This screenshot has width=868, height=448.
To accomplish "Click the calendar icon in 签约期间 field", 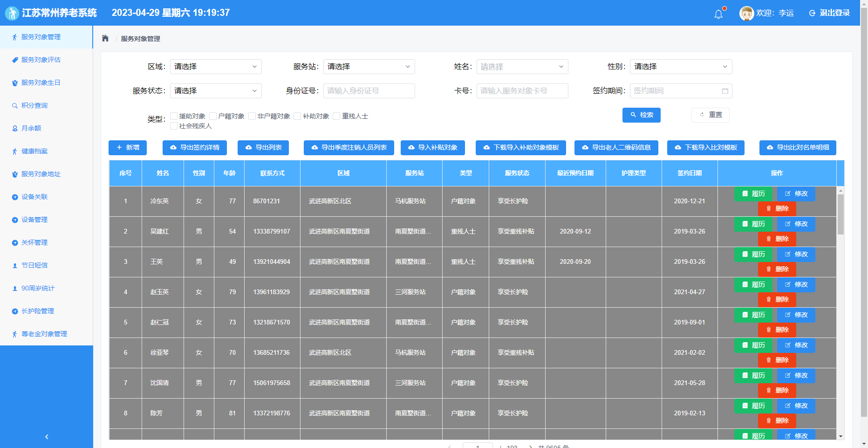I will point(725,91).
